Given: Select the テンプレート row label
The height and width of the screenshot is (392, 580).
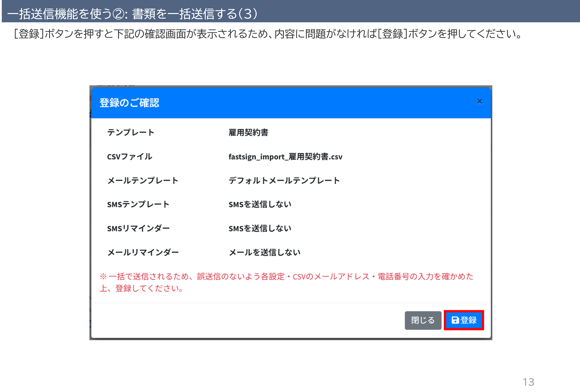Looking at the screenshot, I should (x=131, y=132).
